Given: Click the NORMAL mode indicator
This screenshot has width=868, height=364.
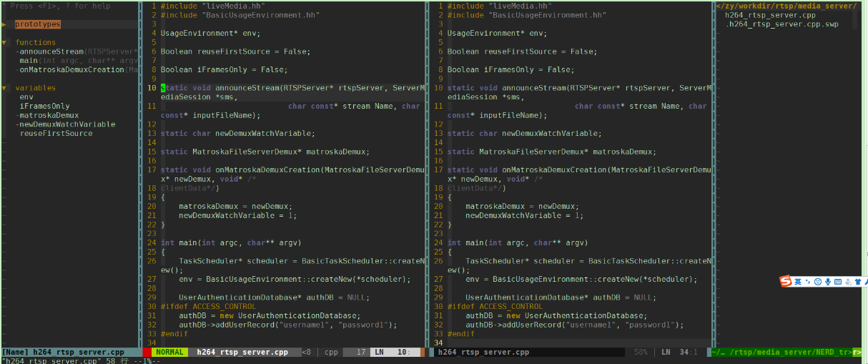Looking at the screenshot, I should coord(169,353).
